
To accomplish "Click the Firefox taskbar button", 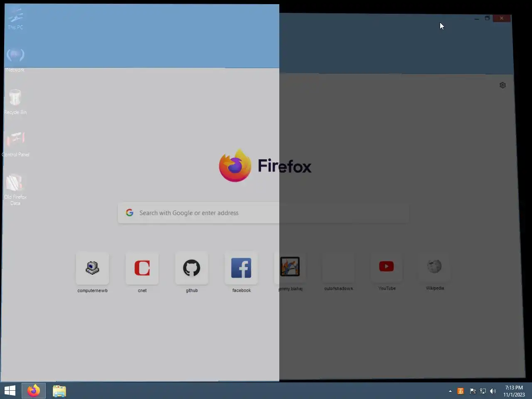I will [34, 391].
